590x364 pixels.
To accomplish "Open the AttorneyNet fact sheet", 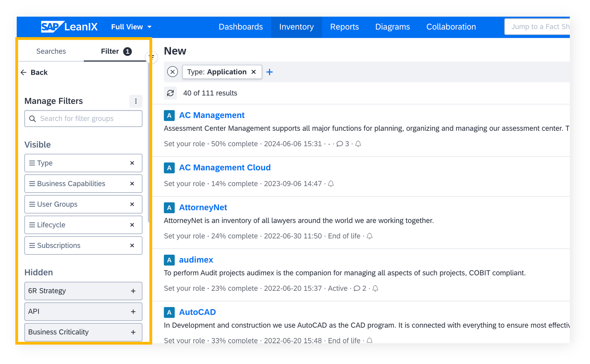I will pyautogui.click(x=203, y=208).
